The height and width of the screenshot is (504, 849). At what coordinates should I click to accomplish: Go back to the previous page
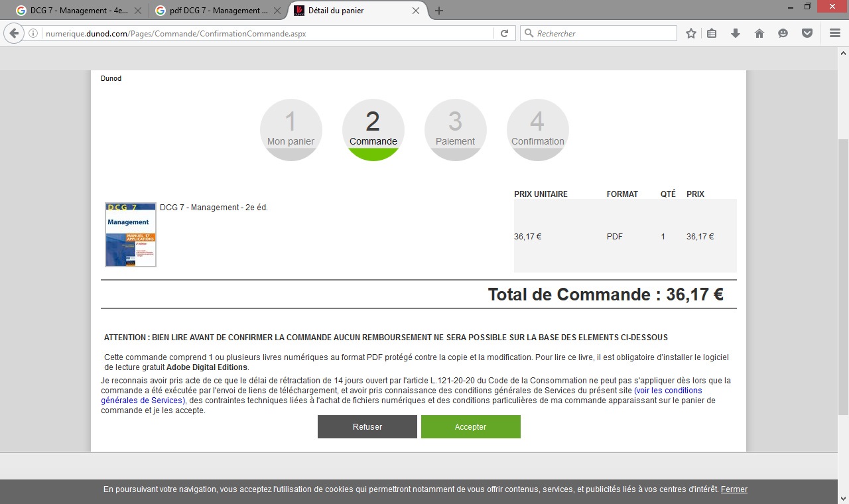pos(14,33)
